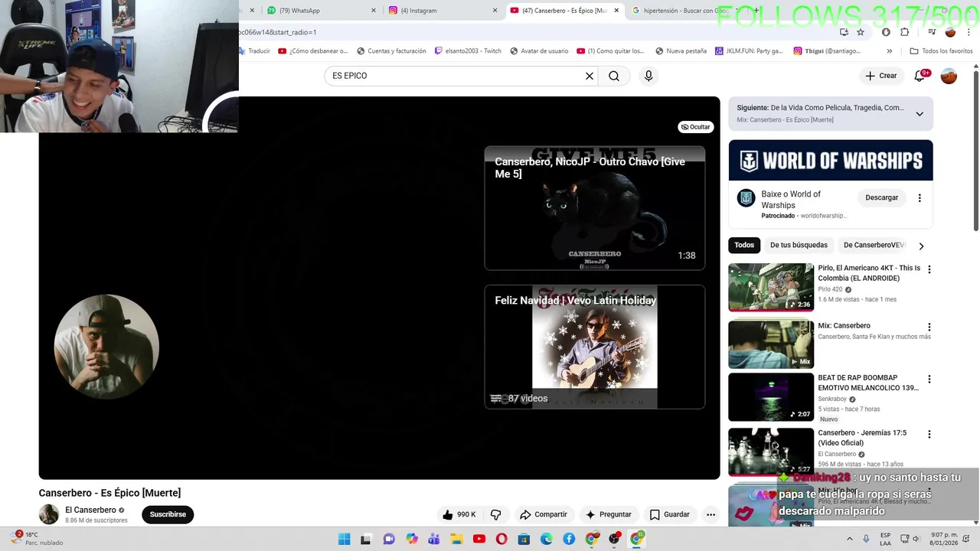Show hidden system tray icons
Screen dimensions: 980x551
[x=851, y=539]
